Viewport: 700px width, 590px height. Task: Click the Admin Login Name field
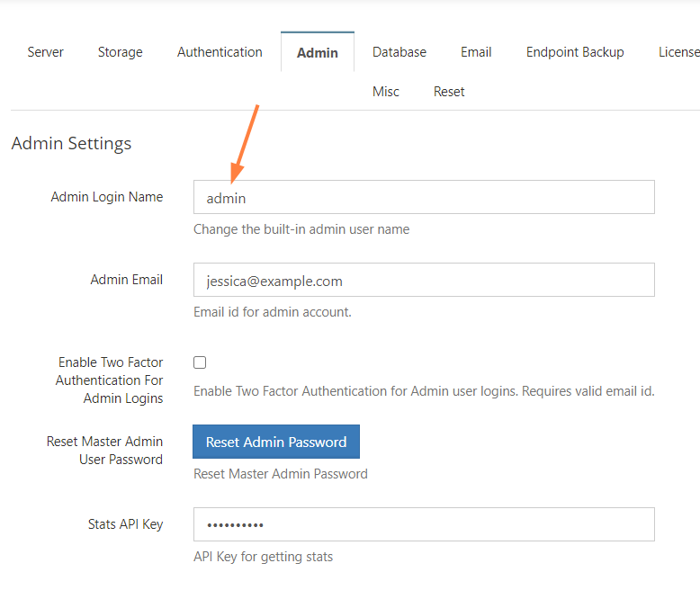pyautogui.click(x=424, y=197)
